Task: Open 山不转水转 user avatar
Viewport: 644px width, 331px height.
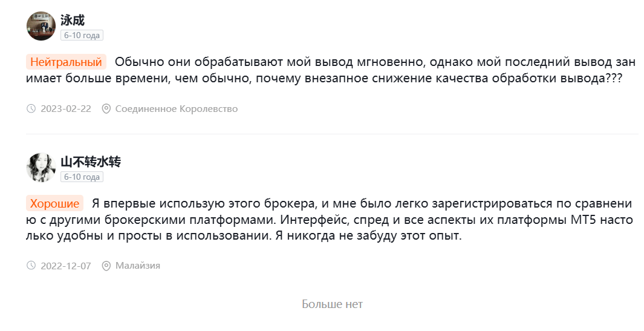Action: [x=41, y=168]
